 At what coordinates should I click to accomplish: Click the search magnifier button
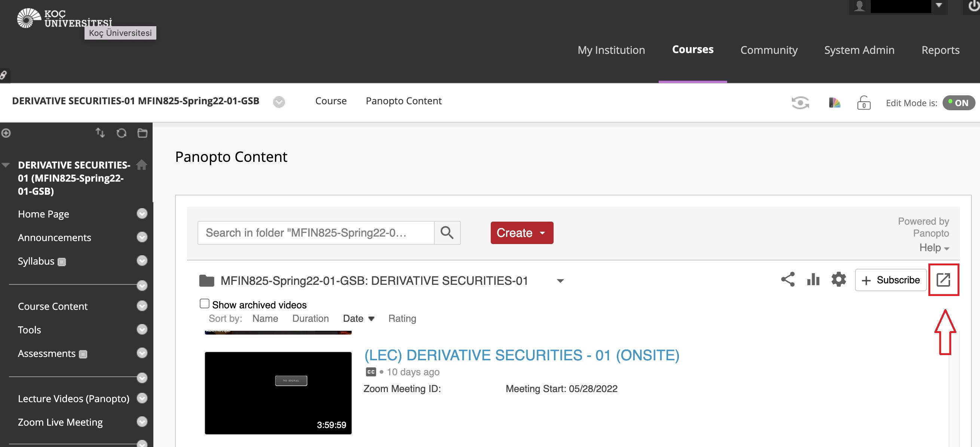[x=447, y=232]
